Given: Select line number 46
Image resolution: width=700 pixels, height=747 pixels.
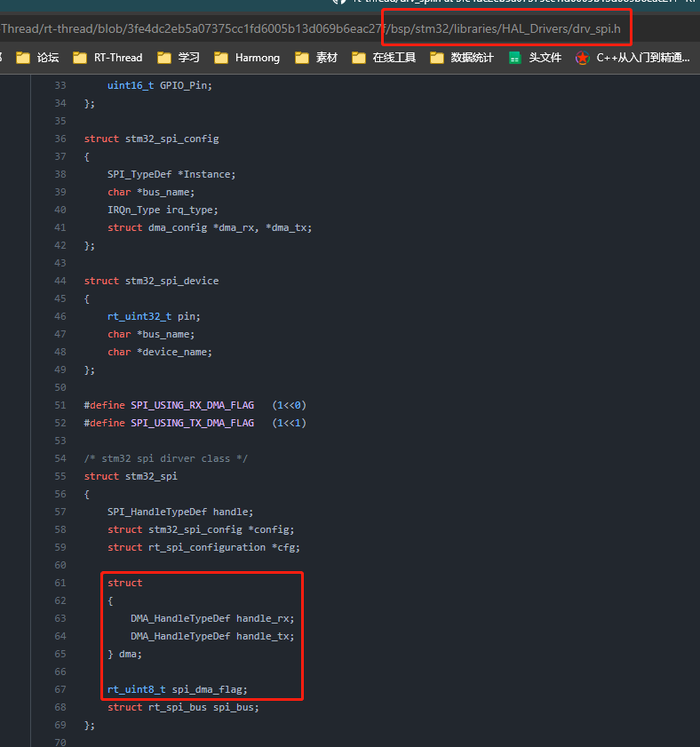Looking at the screenshot, I should click(x=60, y=316).
